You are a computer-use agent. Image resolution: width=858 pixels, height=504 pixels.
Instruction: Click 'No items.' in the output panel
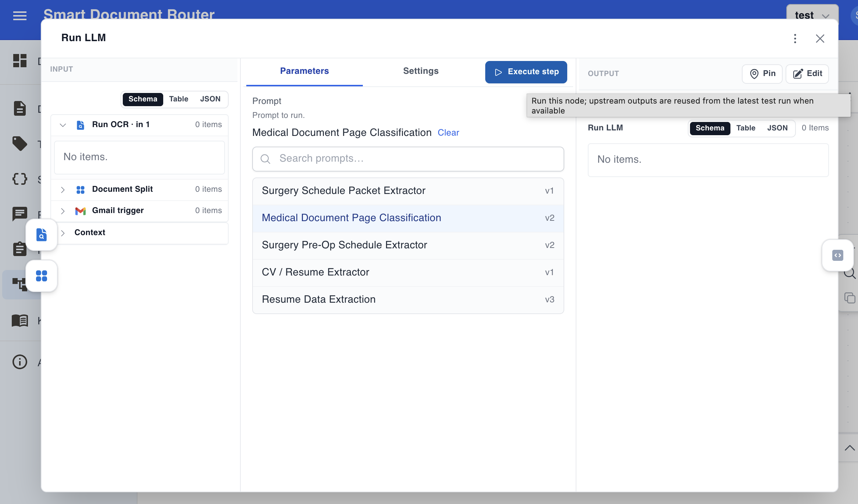pyautogui.click(x=619, y=159)
